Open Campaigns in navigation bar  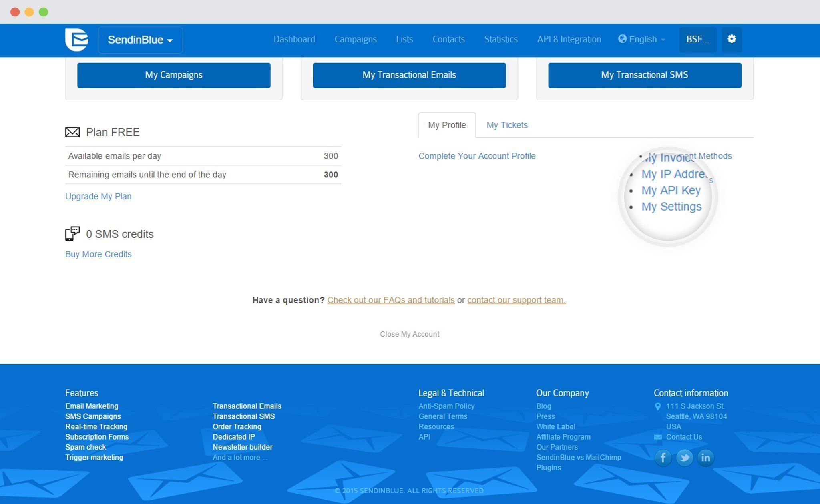[x=356, y=39]
